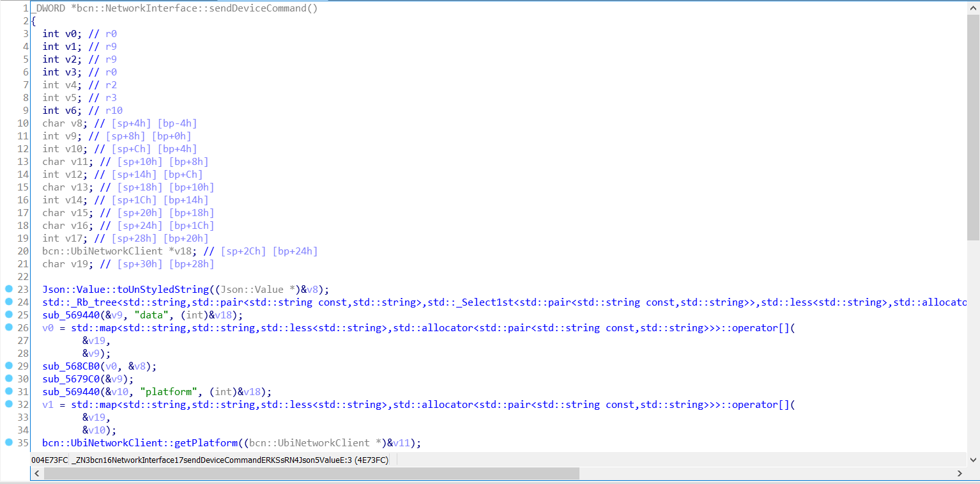Click the 'char v13' declaration line
Image resolution: width=980 pixels, height=484 pixels.
pos(128,187)
